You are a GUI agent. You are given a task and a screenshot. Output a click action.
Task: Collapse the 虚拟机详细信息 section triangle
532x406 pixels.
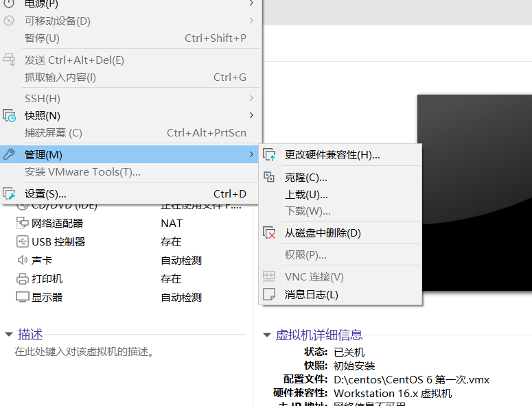pyautogui.click(x=267, y=335)
